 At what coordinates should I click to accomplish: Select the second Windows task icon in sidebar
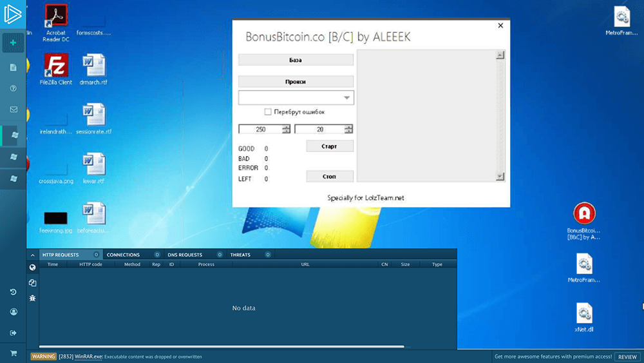(14, 157)
